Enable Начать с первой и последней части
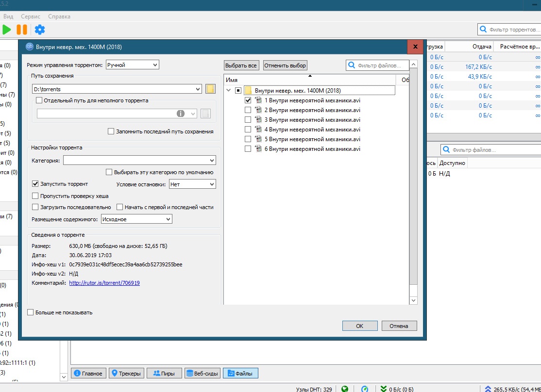The height and width of the screenshot is (392, 541). pyautogui.click(x=120, y=207)
